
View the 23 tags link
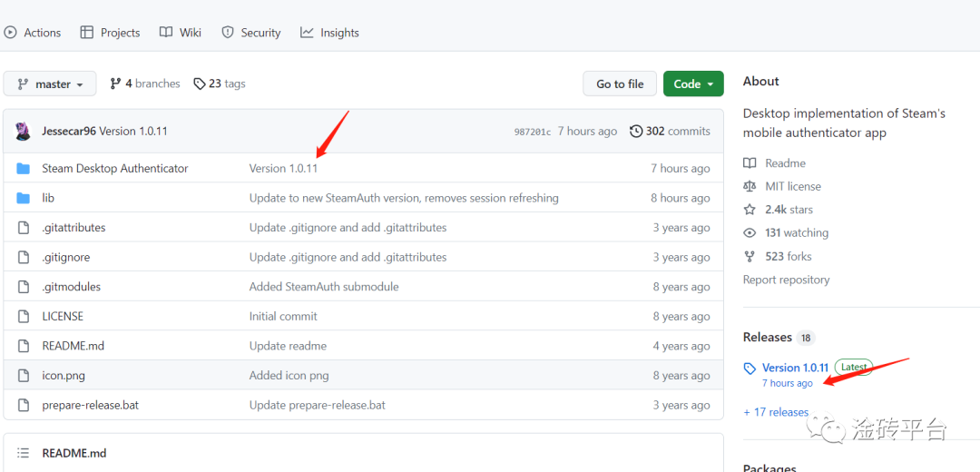tap(219, 84)
